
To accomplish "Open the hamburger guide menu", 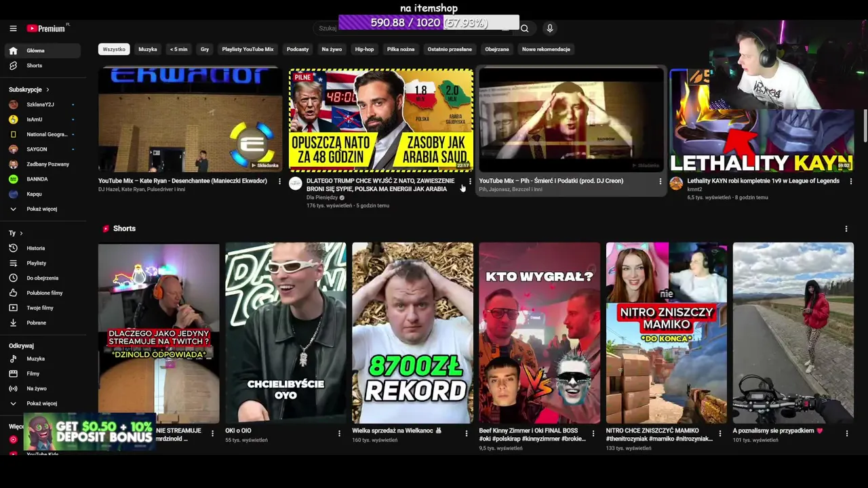I will tap(13, 28).
